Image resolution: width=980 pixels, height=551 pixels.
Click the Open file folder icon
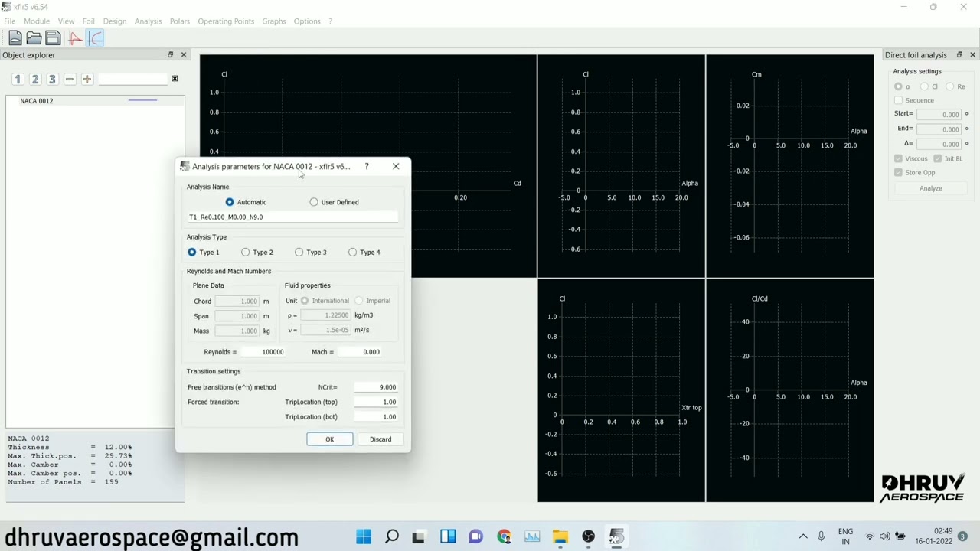(34, 38)
